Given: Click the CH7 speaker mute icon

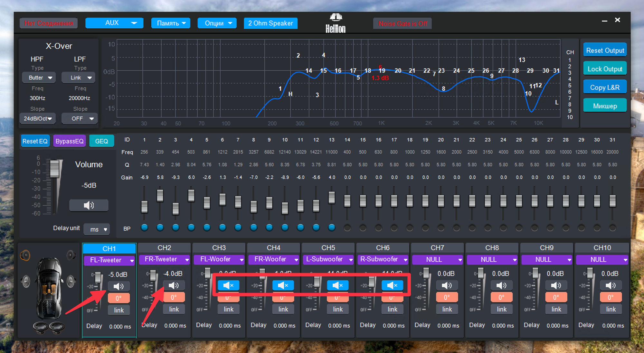Looking at the screenshot, I should (447, 285).
